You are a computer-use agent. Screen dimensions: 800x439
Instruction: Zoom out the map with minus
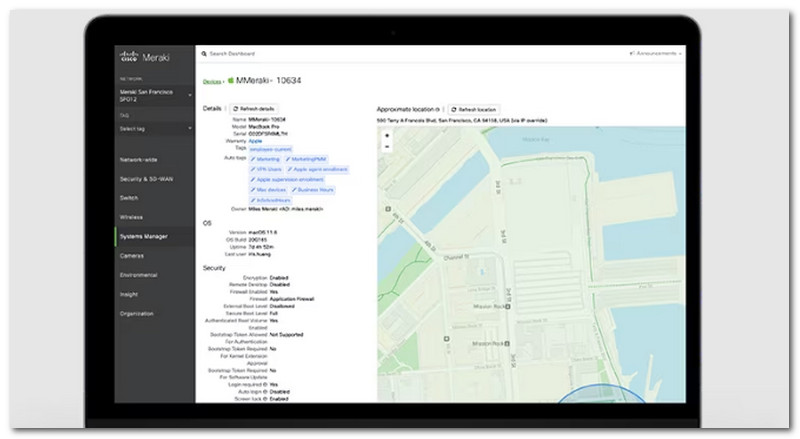pyautogui.click(x=387, y=147)
